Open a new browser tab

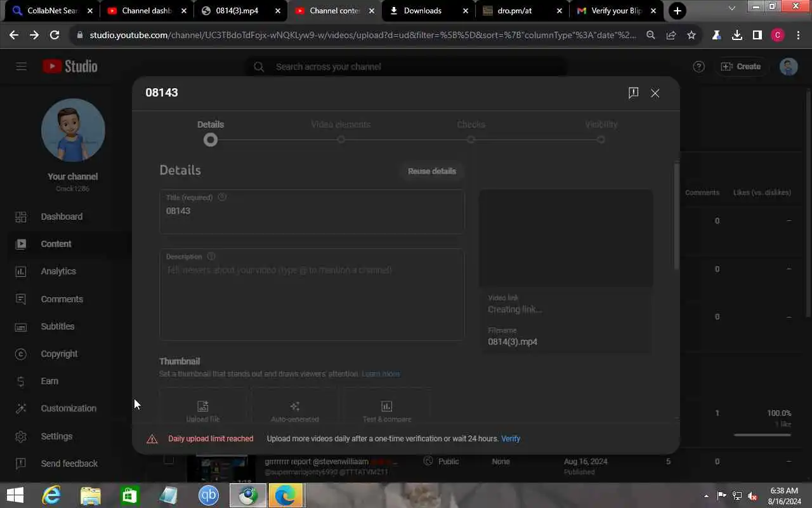coord(678,11)
